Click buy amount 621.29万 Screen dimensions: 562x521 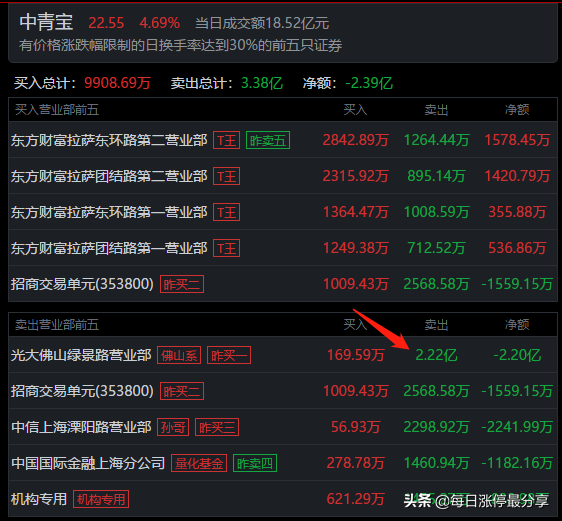pos(356,499)
